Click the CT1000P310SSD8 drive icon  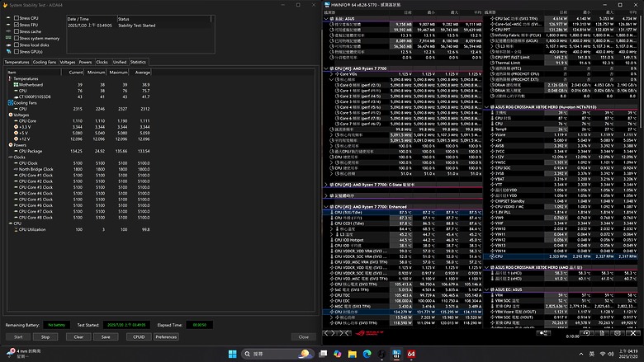coord(16,96)
